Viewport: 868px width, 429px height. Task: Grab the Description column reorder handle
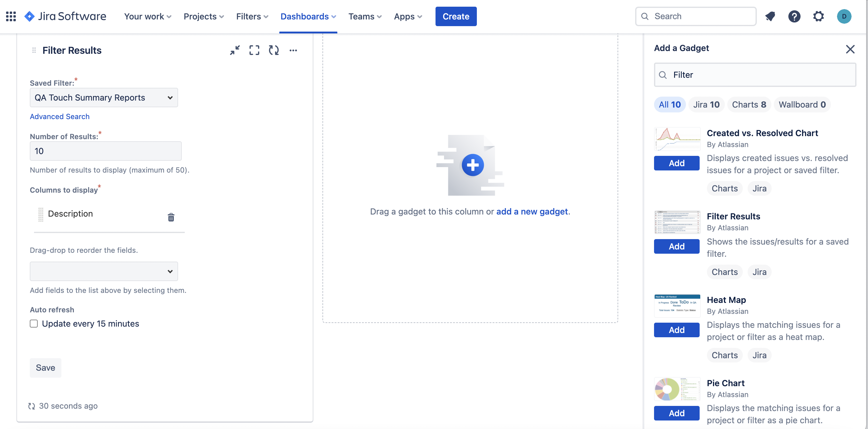(41, 214)
